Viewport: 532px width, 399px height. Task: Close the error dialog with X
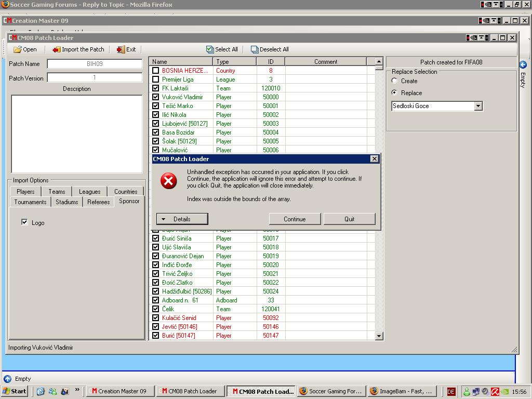(374, 159)
